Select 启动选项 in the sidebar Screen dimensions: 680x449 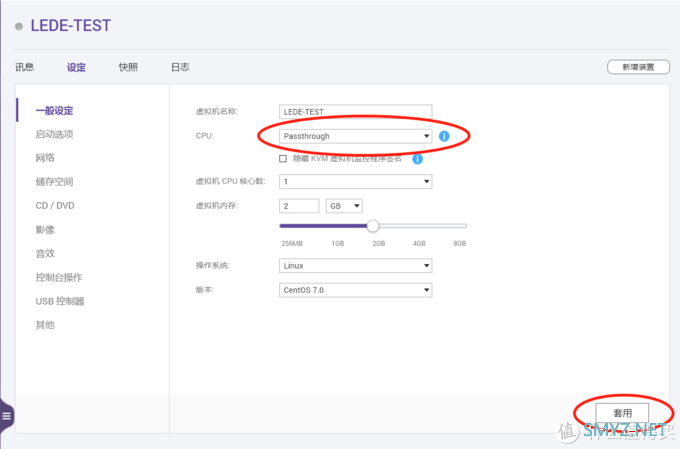54,134
